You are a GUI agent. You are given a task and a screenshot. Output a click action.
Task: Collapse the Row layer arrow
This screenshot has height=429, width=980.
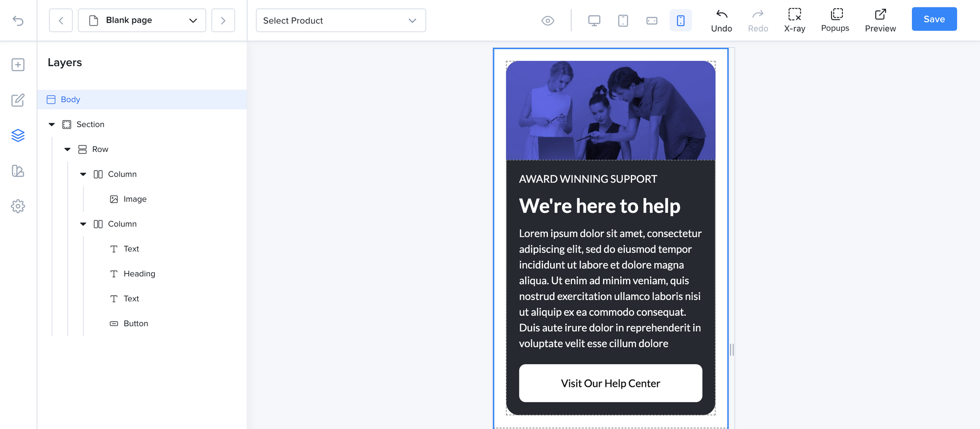pos(68,150)
